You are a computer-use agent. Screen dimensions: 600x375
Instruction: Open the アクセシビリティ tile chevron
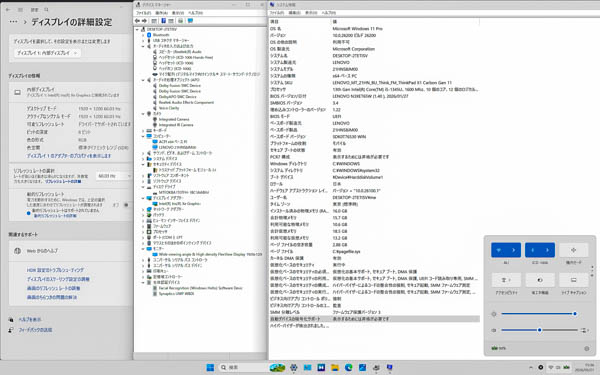click(x=510, y=280)
